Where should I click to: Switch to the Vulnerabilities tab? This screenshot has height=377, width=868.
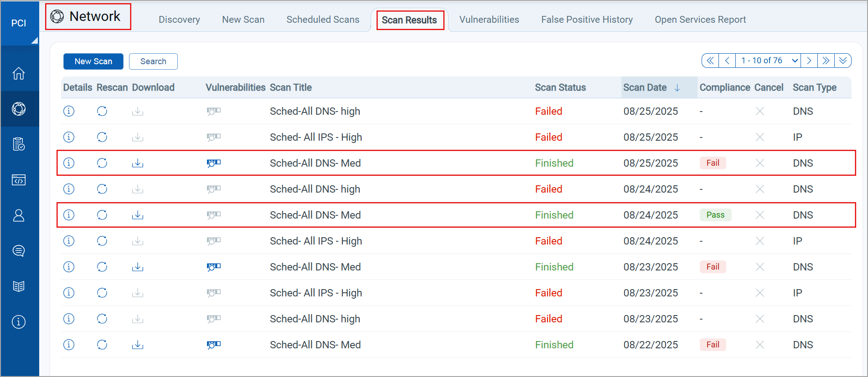[x=489, y=20]
